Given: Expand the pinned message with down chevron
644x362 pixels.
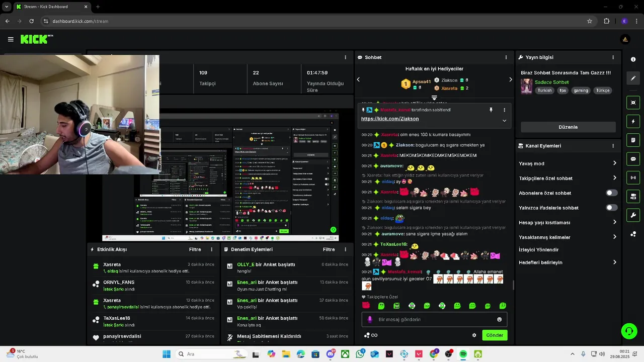Looking at the screenshot, I should pyautogui.click(x=504, y=121).
